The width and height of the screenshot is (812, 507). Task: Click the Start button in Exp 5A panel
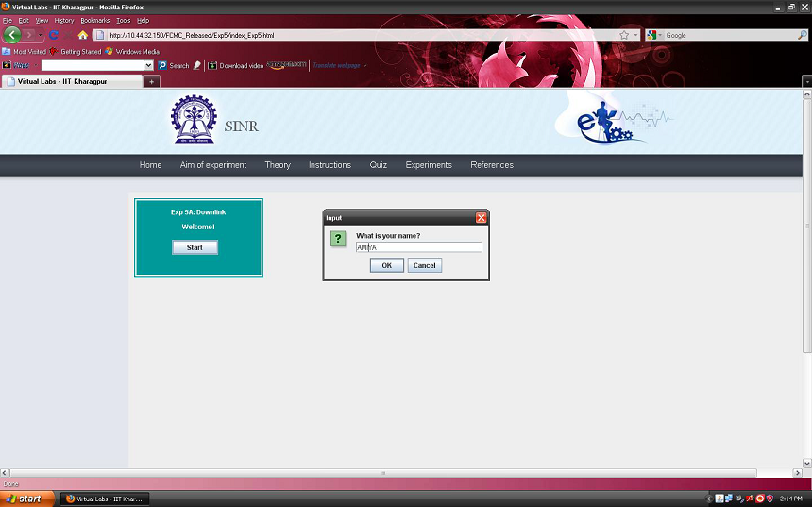point(195,247)
